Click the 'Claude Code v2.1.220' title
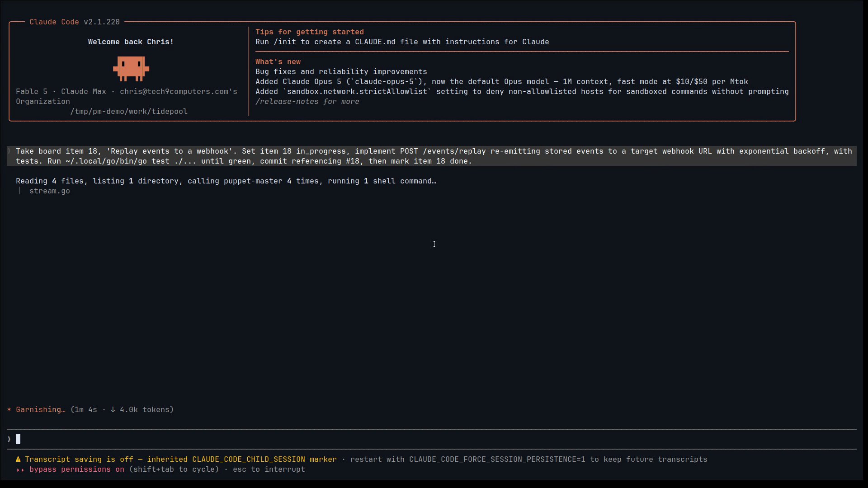 (x=75, y=22)
